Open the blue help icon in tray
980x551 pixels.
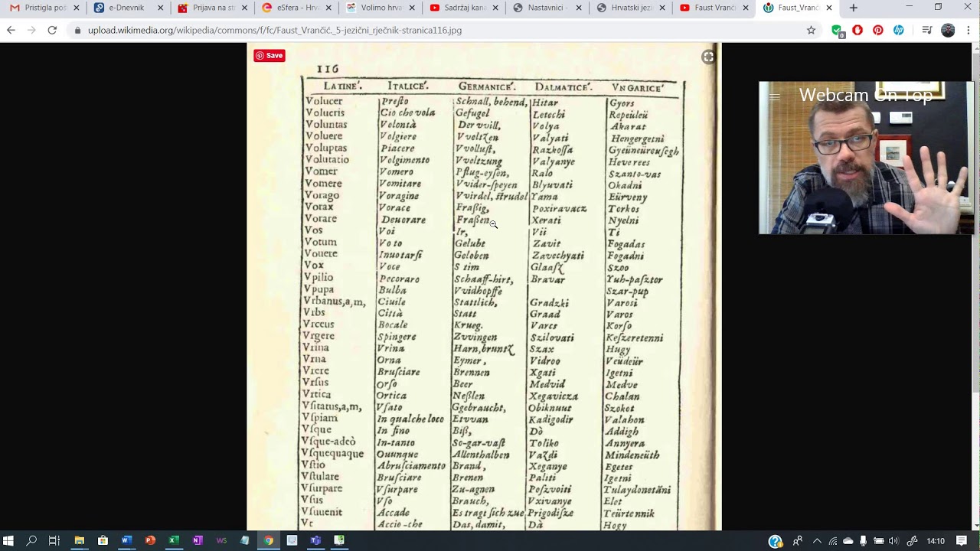(776, 541)
